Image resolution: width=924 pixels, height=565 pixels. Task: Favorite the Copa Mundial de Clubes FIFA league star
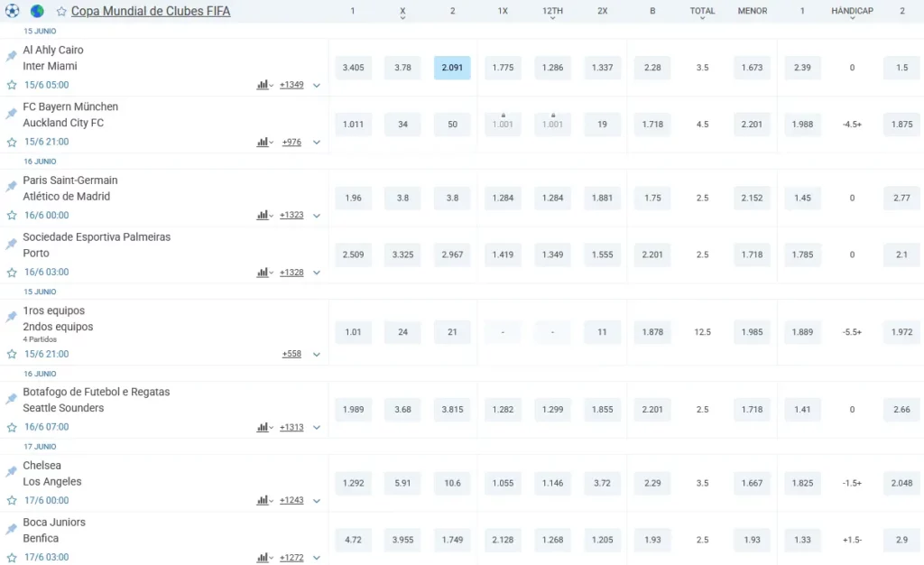click(61, 11)
